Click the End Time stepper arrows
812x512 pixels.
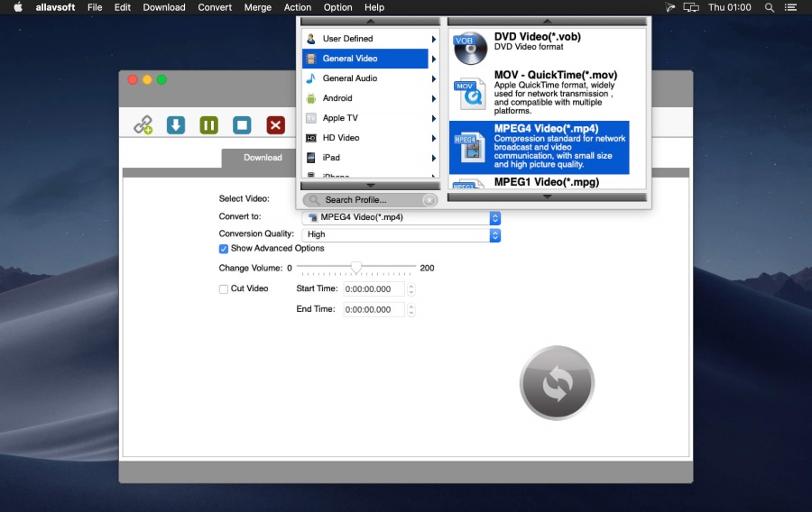coord(411,310)
